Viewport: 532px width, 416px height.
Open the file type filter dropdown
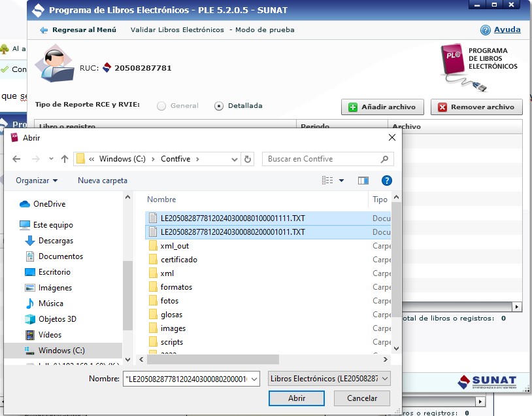329,379
